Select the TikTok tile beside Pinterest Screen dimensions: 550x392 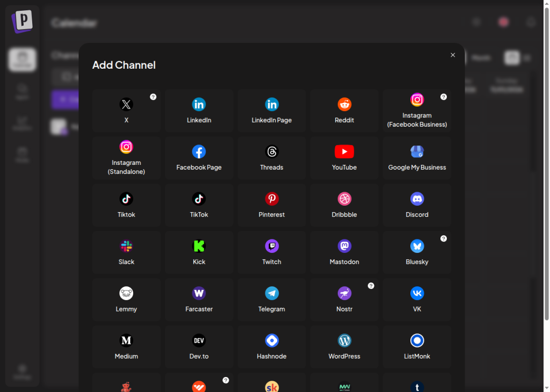pos(199,205)
